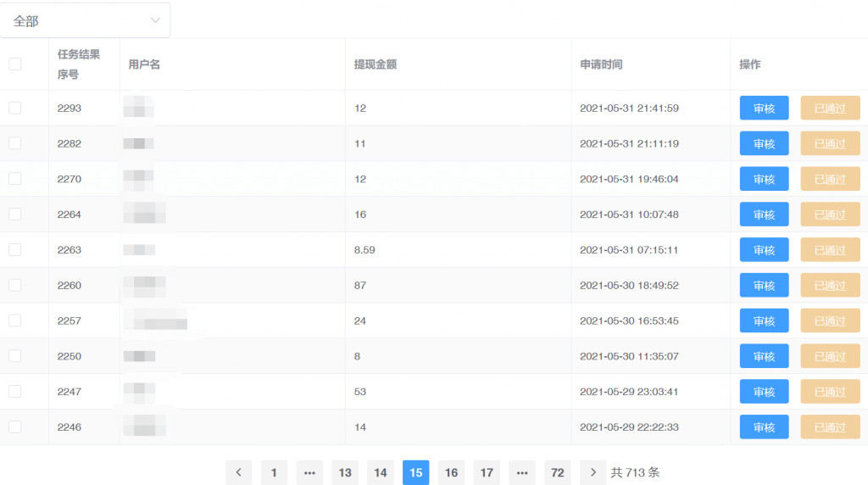Go to previous page using left arrow

click(238, 473)
